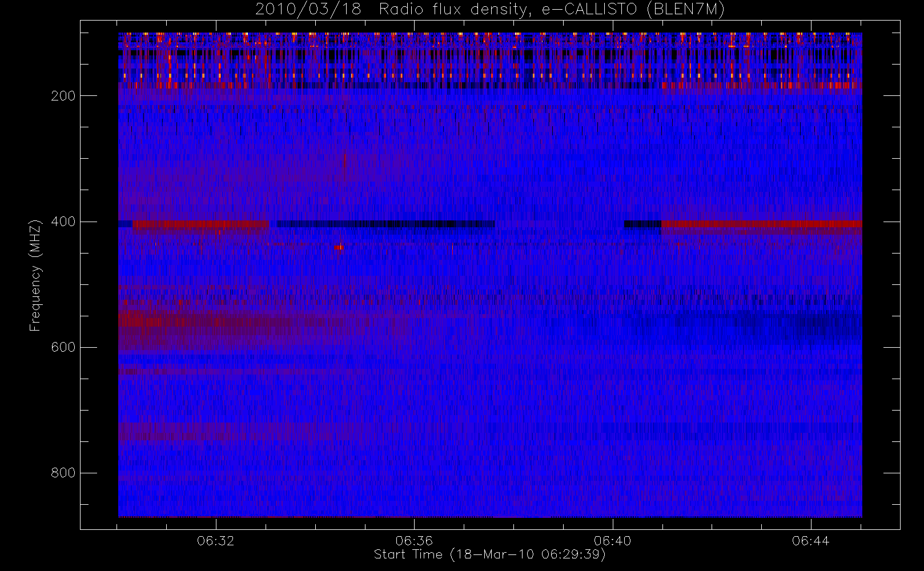Select the 200 frequency axis label
The height and width of the screenshot is (571, 924).
pos(63,96)
